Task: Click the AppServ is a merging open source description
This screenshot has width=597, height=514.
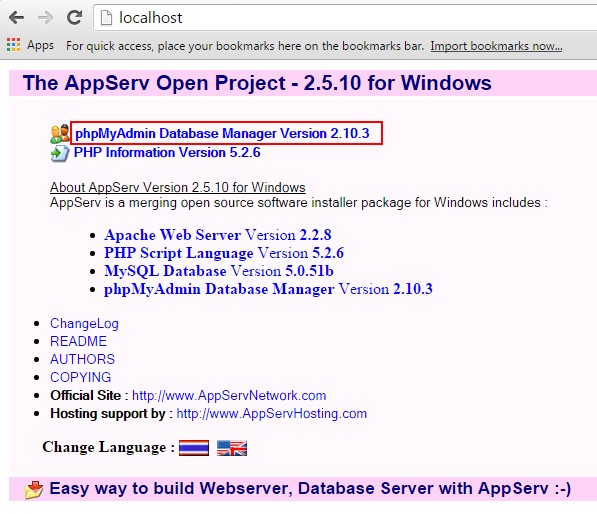Action: pos(299,203)
